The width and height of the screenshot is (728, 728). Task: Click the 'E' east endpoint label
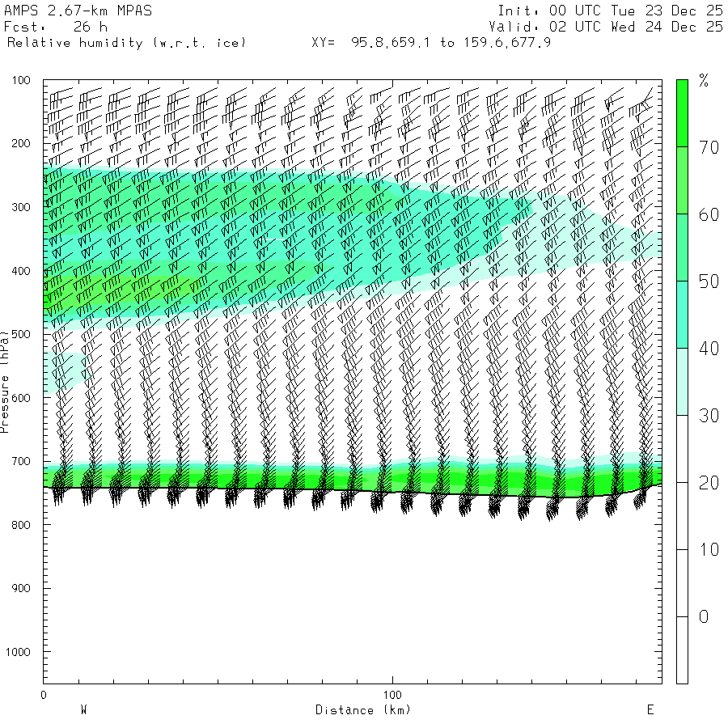pyautogui.click(x=650, y=710)
